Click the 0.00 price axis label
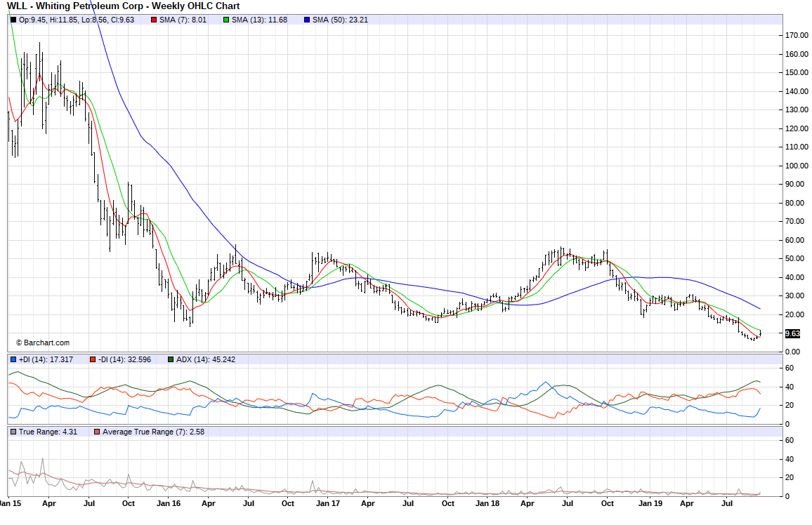The height and width of the screenshot is (525, 812). 793,352
